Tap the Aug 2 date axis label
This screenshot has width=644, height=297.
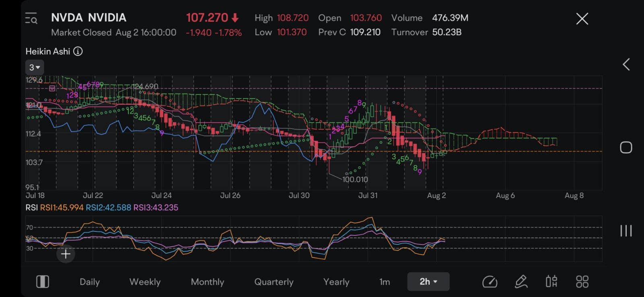[436, 196]
